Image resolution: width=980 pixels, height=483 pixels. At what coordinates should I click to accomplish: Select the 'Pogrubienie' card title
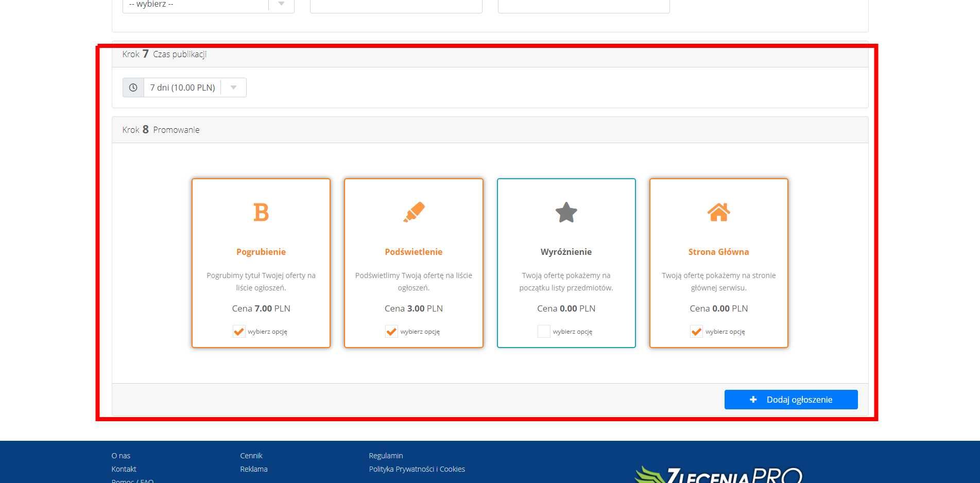(261, 252)
